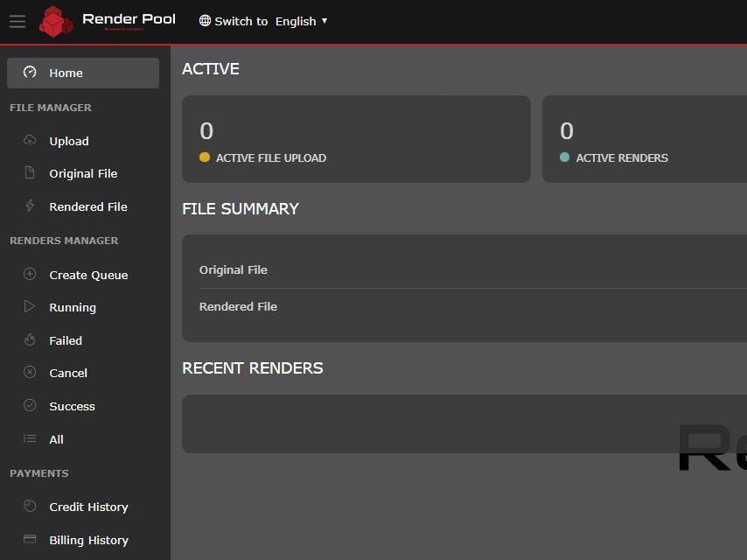Click the teal Active Renders status dot
The image size is (747, 560).
pos(563,158)
